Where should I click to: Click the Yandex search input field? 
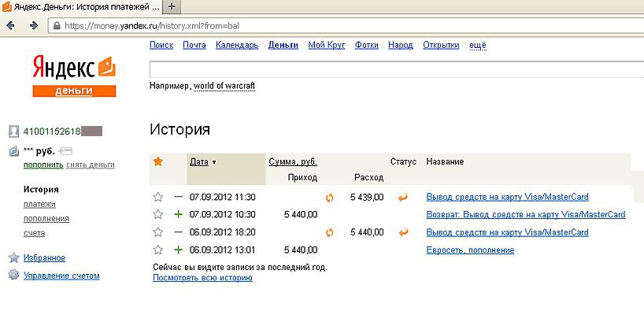pos(396,69)
